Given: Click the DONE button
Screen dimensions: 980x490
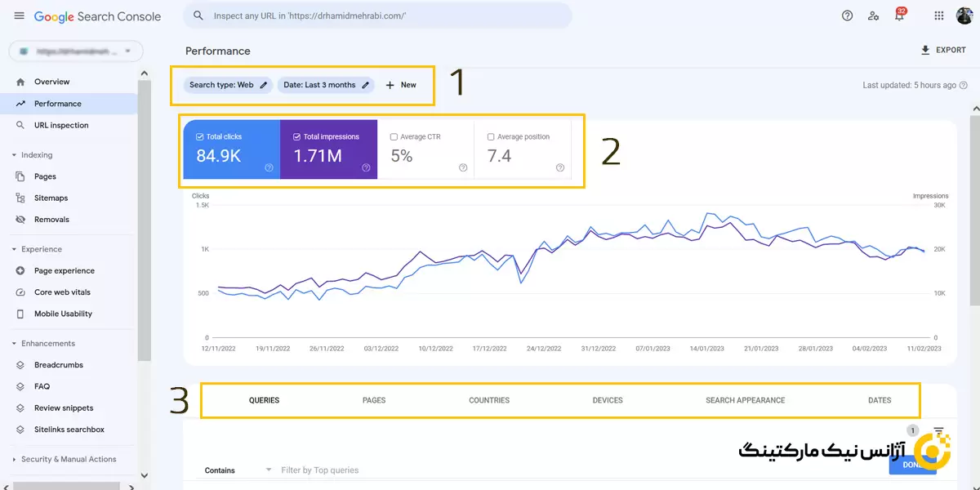Looking at the screenshot, I should [912, 464].
